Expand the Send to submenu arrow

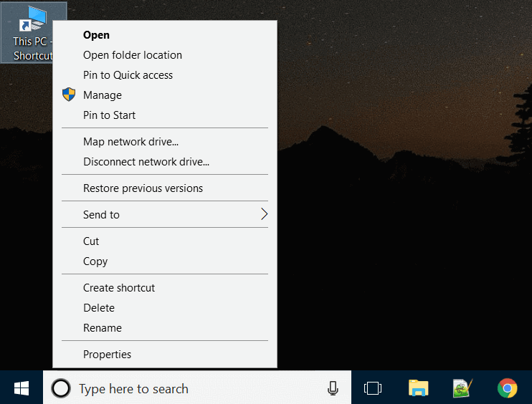click(x=265, y=214)
